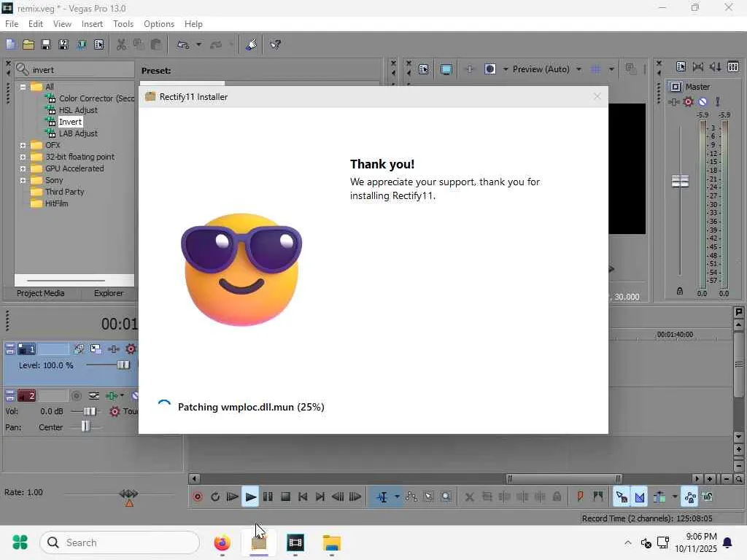Adjust the video track Level slider
Viewport: 747px width, 560px height.
123,365
